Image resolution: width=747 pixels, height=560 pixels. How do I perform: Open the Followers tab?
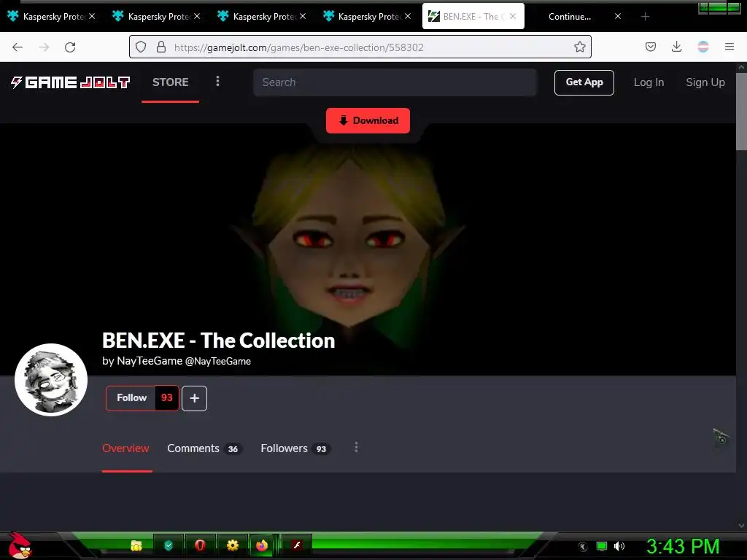[295, 448]
